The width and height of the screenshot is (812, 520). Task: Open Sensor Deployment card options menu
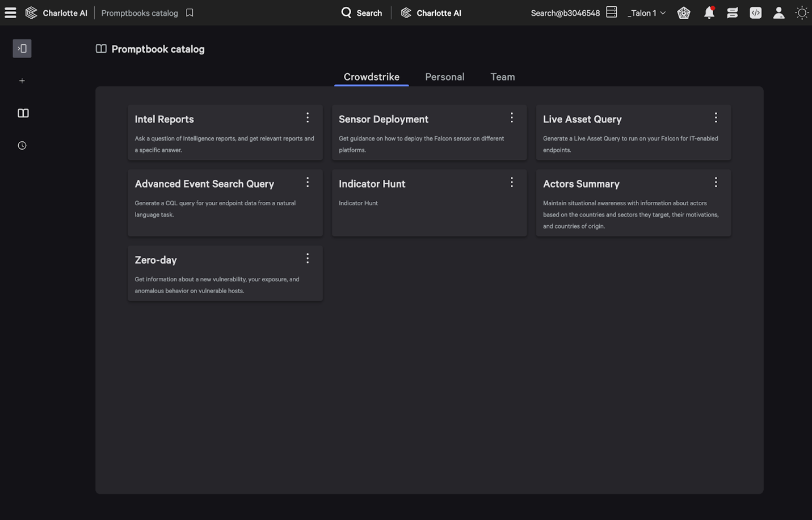pyautogui.click(x=512, y=117)
